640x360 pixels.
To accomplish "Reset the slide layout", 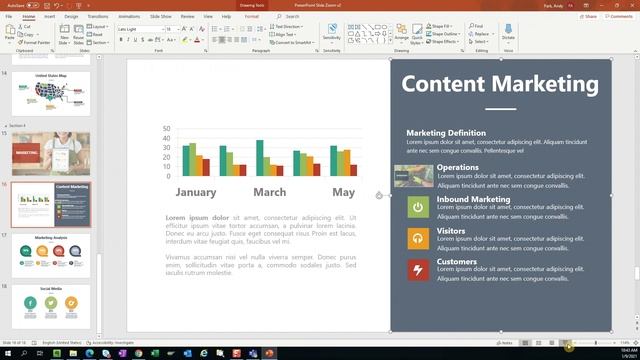I will pyautogui.click(x=95, y=34).
